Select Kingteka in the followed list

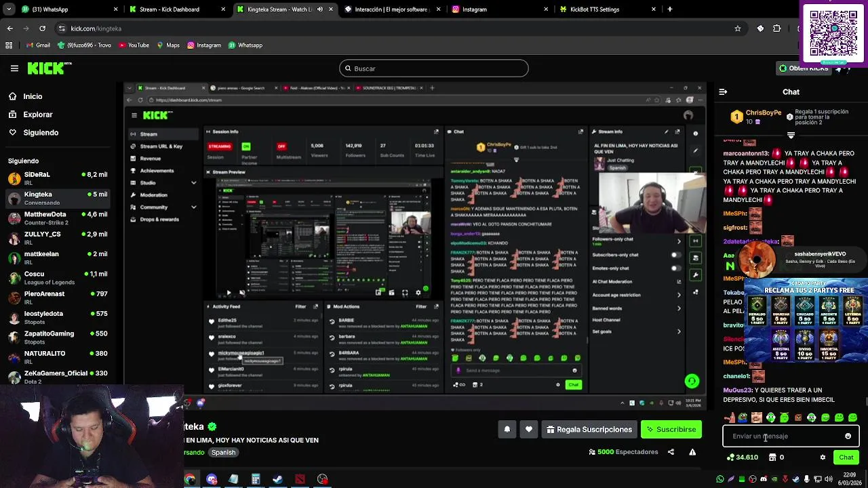point(58,198)
